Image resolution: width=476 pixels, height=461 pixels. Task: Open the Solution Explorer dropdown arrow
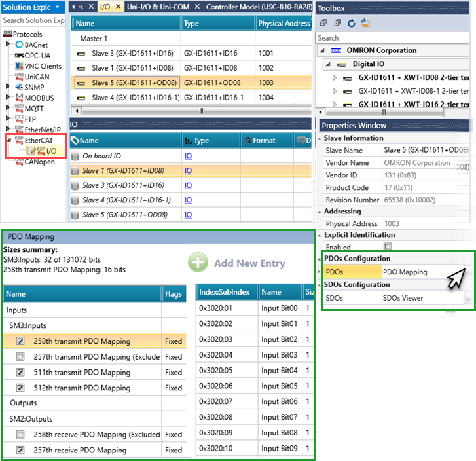tap(58, 7)
